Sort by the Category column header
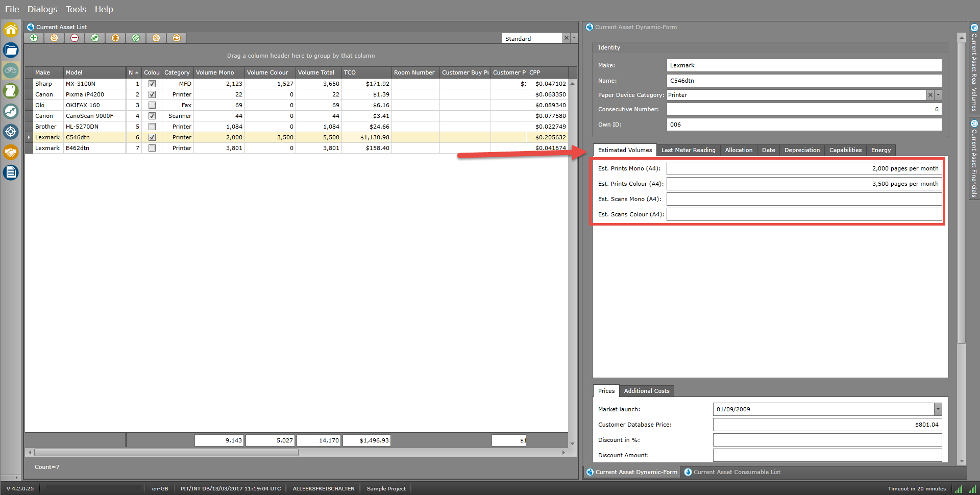Image resolution: width=980 pixels, height=495 pixels. click(178, 72)
